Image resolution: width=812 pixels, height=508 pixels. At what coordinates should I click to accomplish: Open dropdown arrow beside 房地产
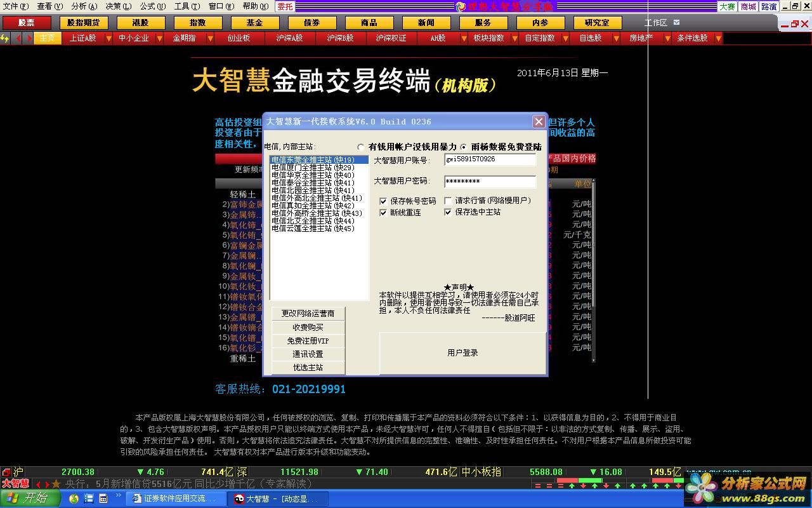point(667,38)
